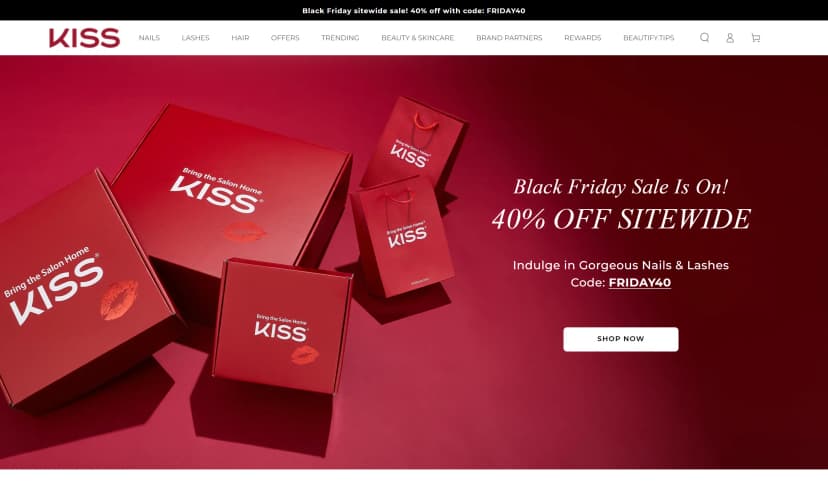Open the Brand Partners menu

(x=509, y=37)
